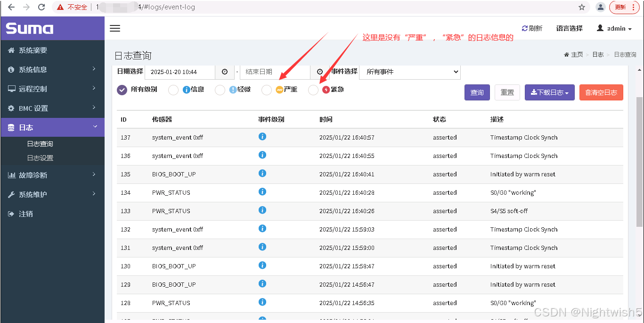Collapse the 日志 sidebar section

coord(52,127)
